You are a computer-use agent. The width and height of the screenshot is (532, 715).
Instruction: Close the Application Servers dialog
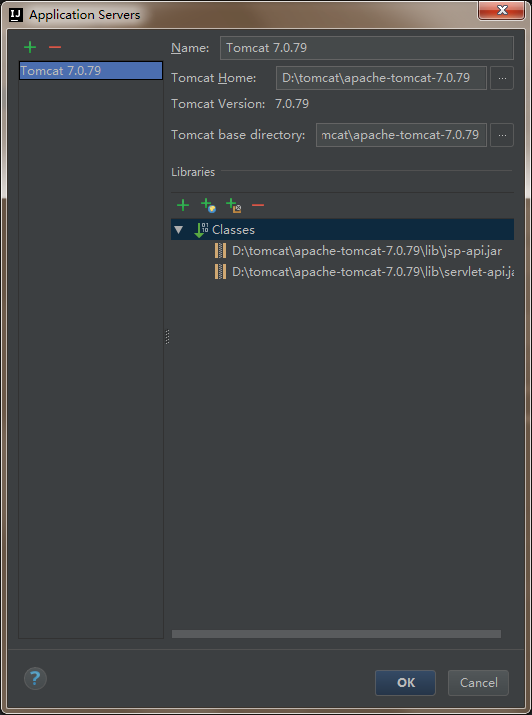pyautogui.click(x=501, y=10)
